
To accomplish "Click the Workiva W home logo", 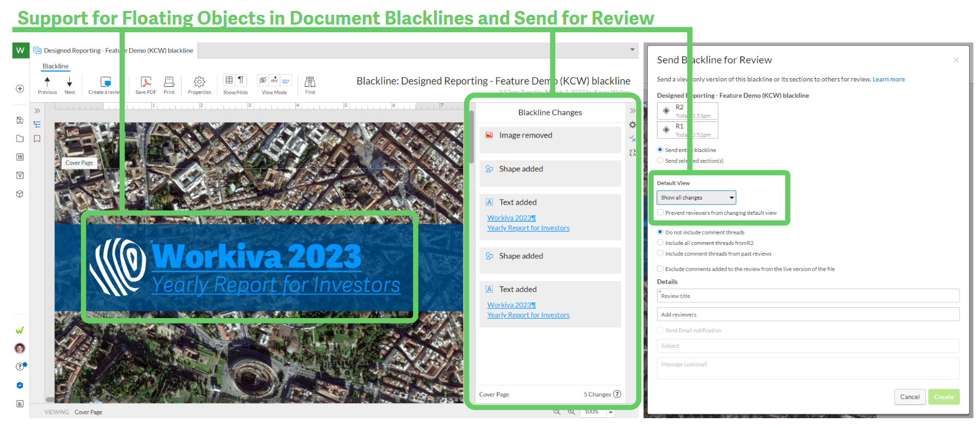I will (20, 50).
